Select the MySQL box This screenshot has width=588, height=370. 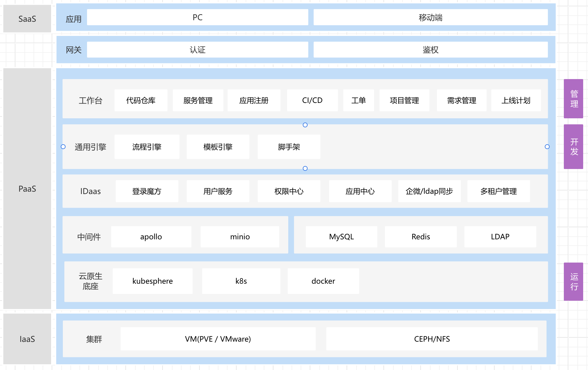(x=341, y=237)
